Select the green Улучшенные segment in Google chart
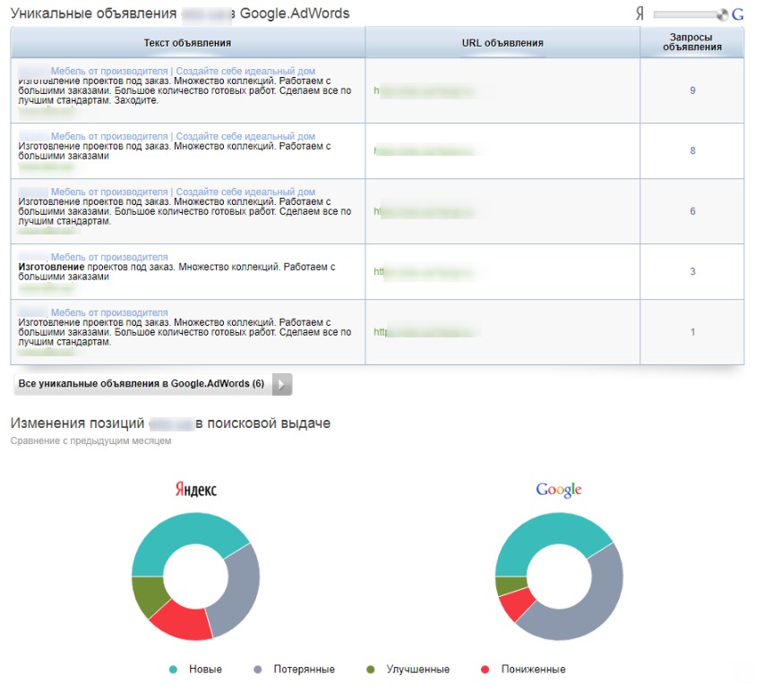Screen dimensions: 773x700 pyautogui.click(x=511, y=585)
